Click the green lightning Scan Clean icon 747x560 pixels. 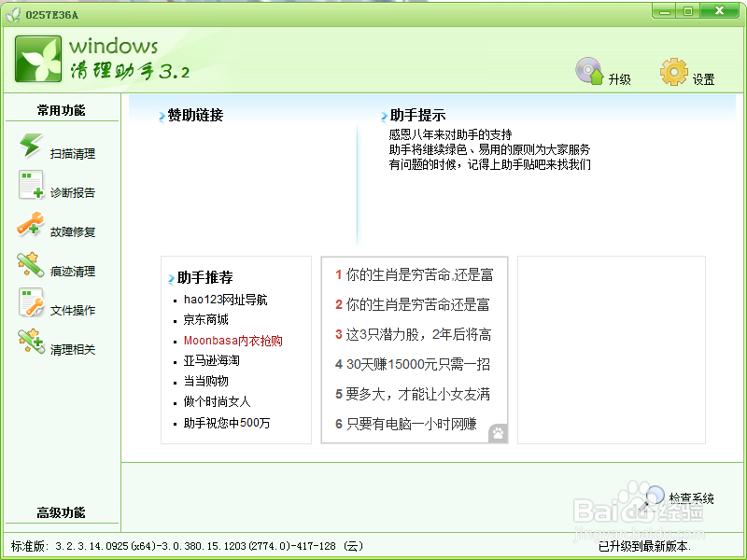31,146
